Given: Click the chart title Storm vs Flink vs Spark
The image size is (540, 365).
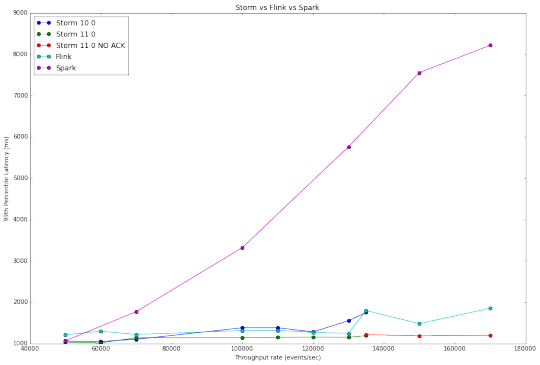Looking at the screenshot, I should click(x=277, y=8).
